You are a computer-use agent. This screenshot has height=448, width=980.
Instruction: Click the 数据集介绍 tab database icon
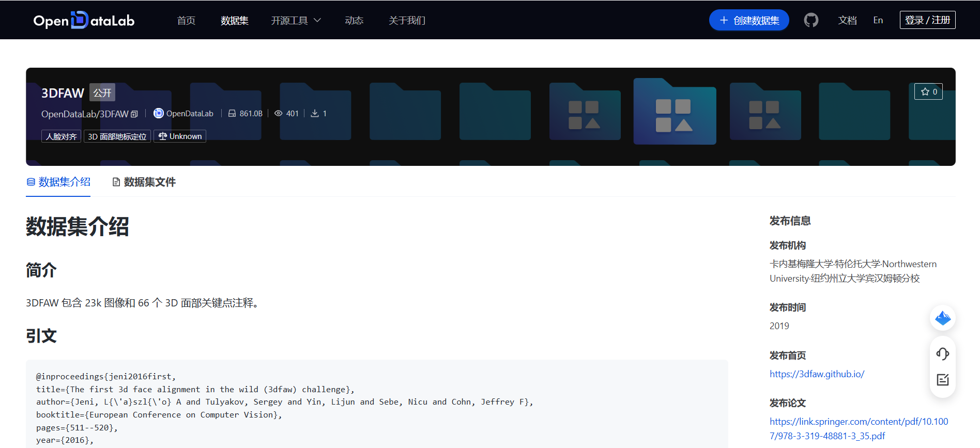coord(31,182)
